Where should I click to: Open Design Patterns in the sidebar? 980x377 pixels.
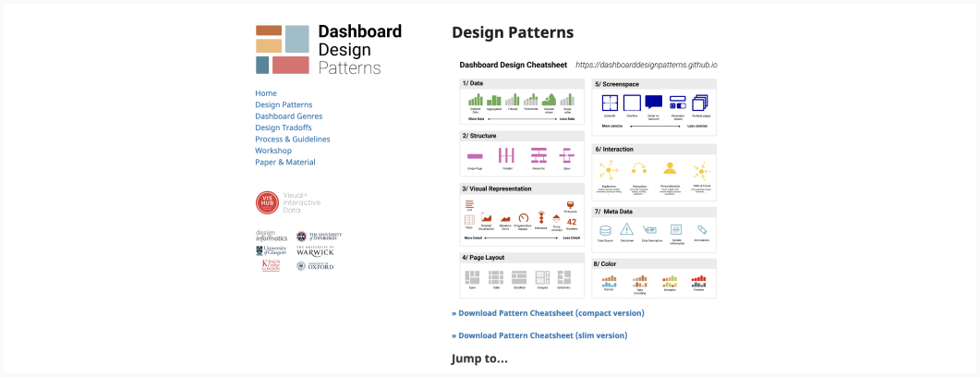[284, 105]
